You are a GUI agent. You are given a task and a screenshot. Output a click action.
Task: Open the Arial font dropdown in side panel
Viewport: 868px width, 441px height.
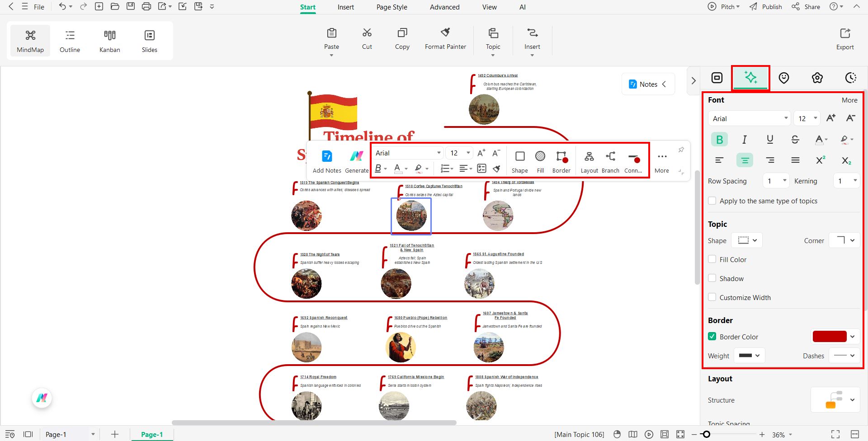749,118
